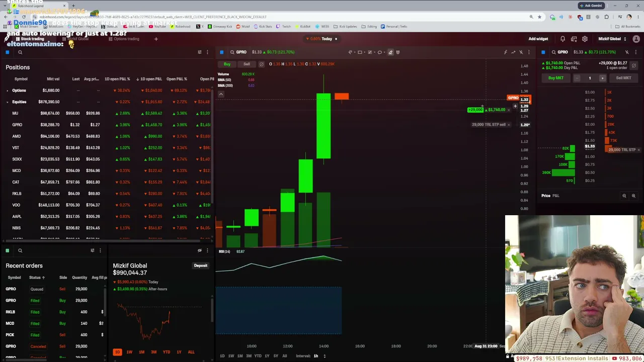Open Recent orders filter settings icon
Screen dimensions: 644x362
click(x=92, y=250)
